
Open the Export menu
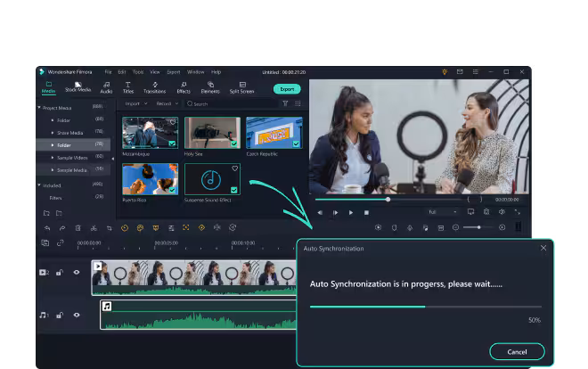coord(173,72)
